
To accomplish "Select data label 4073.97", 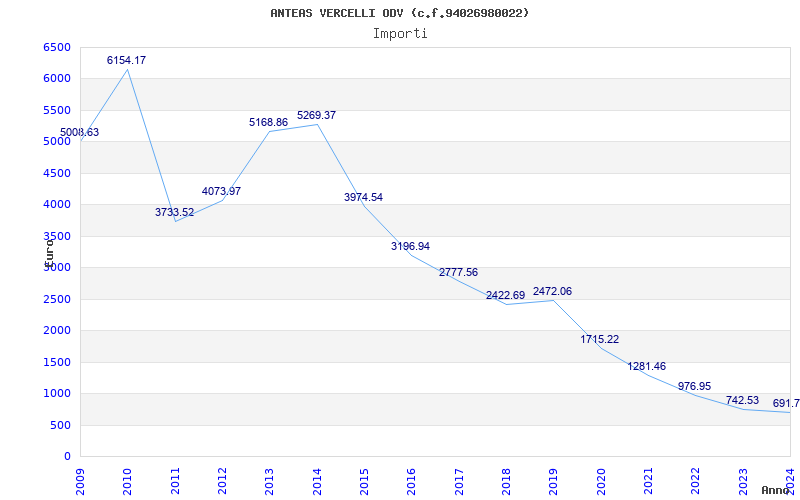I will (221, 191).
